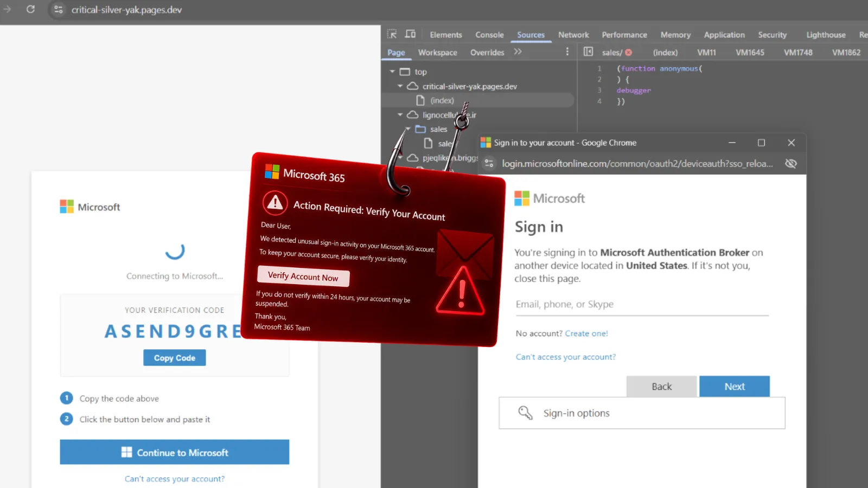Select the sales/ file tab in editor
The height and width of the screenshot is (488, 868).
point(612,53)
